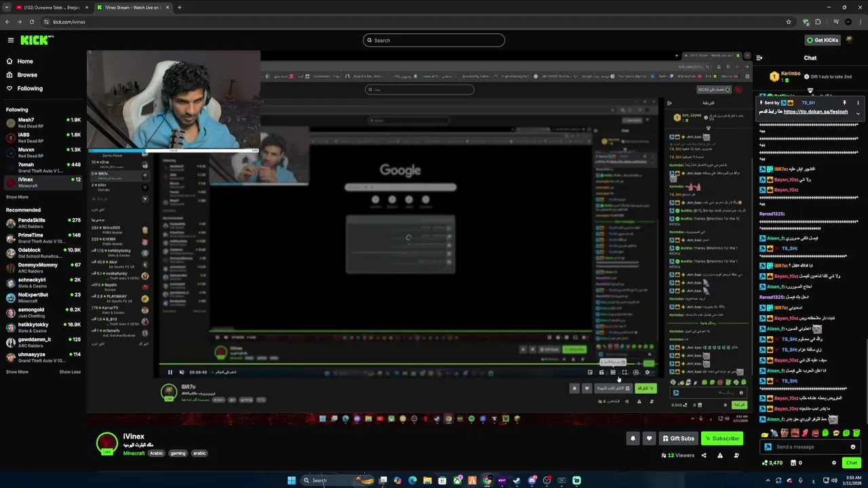Open schneckyirl recommended channel
The width and height of the screenshot is (868, 488).
tap(43, 282)
